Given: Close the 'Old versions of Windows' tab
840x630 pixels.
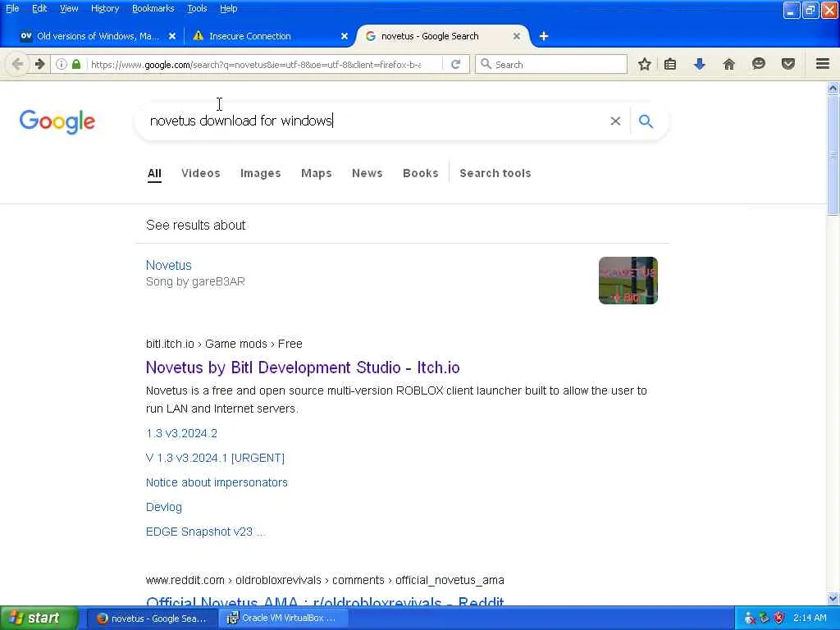Looking at the screenshot, I should pos(172,36).
